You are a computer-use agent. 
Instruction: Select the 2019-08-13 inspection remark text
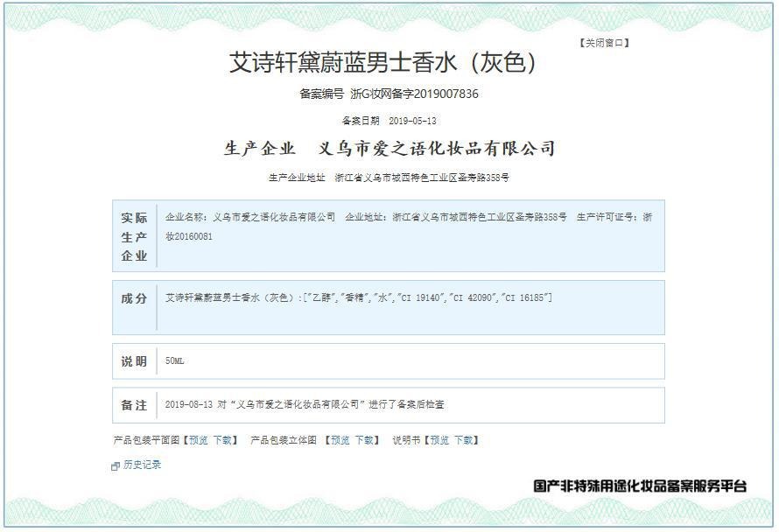[305, 404]
